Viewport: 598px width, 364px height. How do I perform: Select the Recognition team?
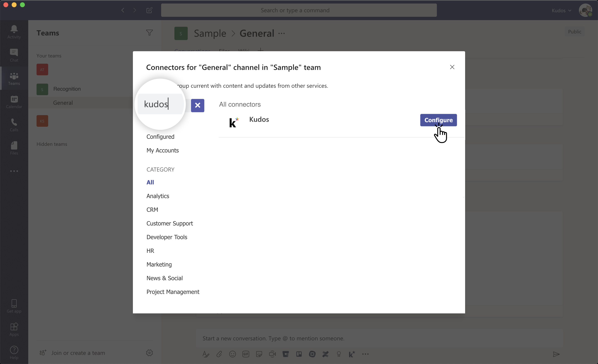tap(67, 89)
